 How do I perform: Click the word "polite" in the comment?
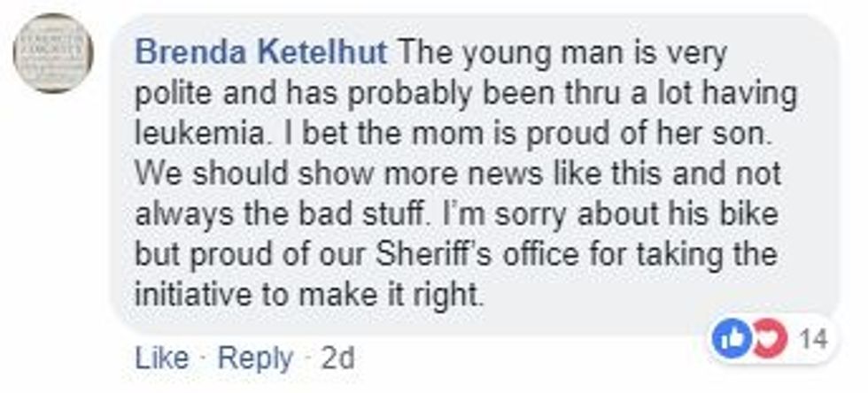click(170, 93)
